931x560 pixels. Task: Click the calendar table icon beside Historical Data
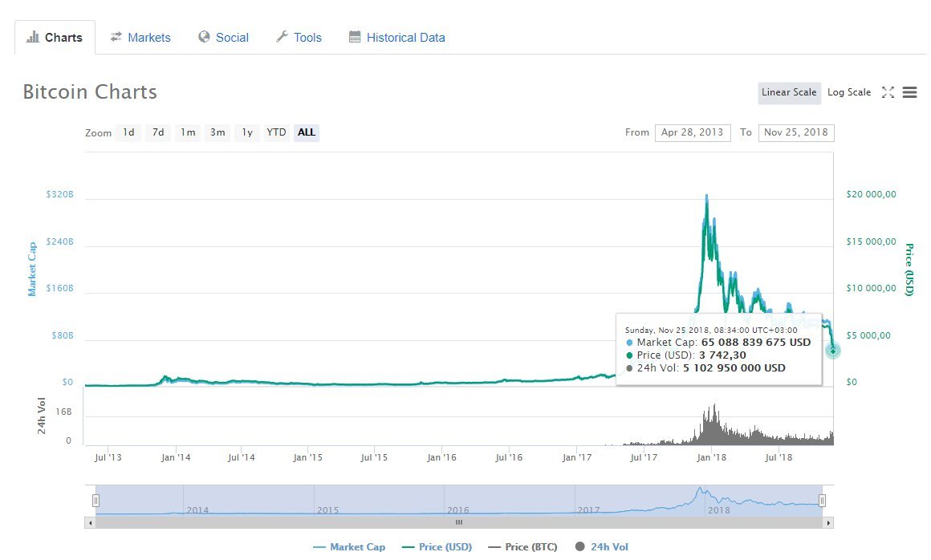355,37
